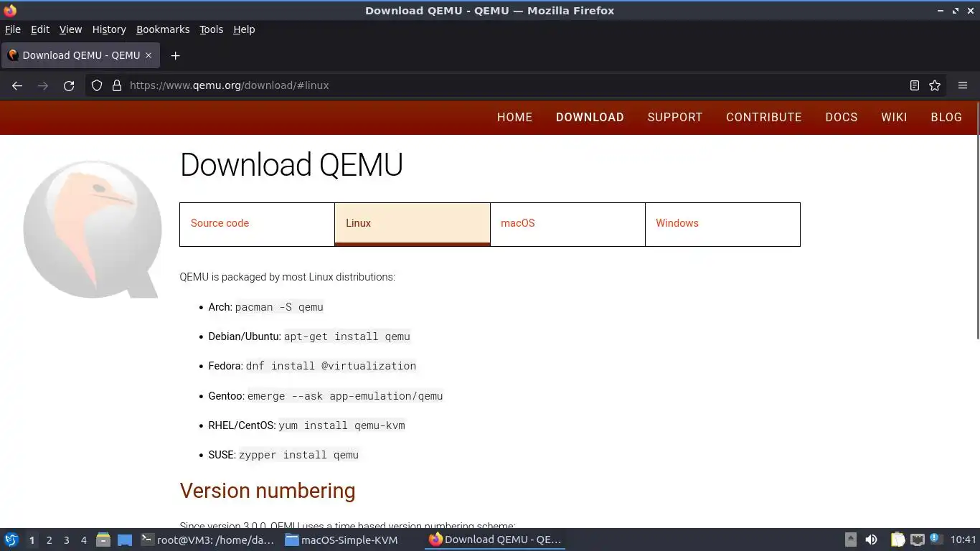
Task: Open the Tools menu
Action: click(x=212, y=29)
